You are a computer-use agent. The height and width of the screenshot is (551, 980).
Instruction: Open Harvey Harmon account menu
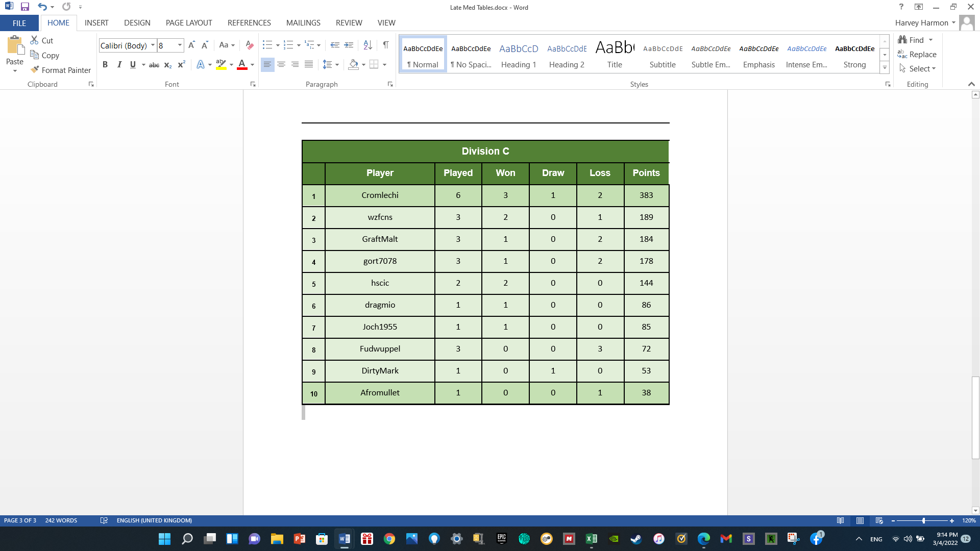[925, 23]
